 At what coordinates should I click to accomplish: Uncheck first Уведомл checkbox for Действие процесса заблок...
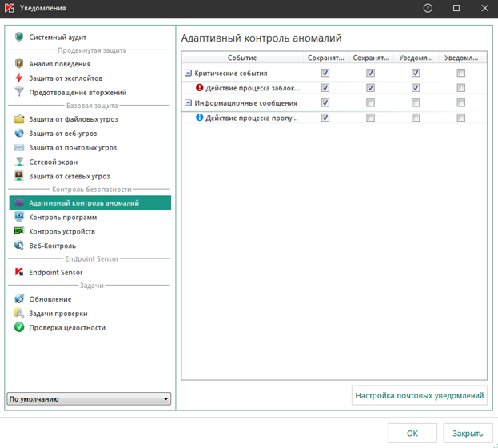(416, 88)
